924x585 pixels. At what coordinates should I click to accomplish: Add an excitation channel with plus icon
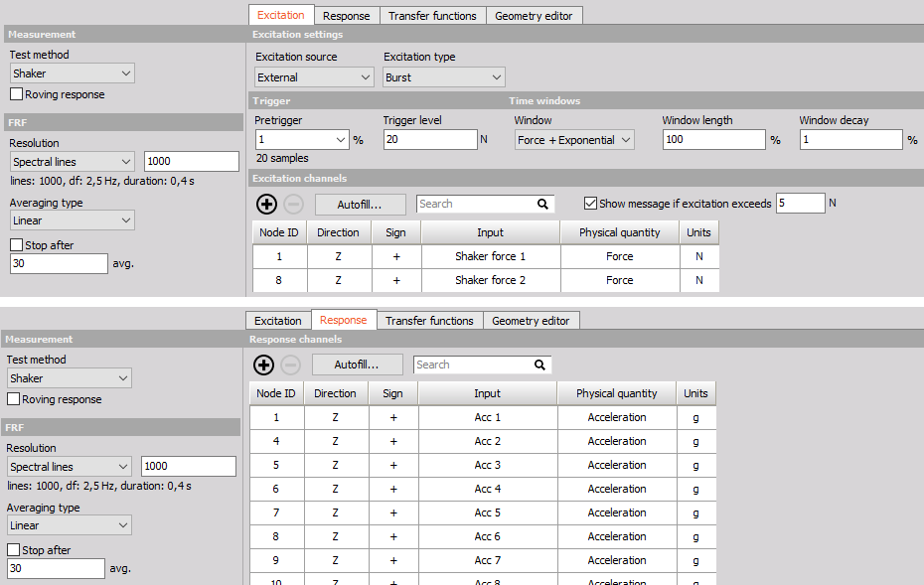click(266, 204)
